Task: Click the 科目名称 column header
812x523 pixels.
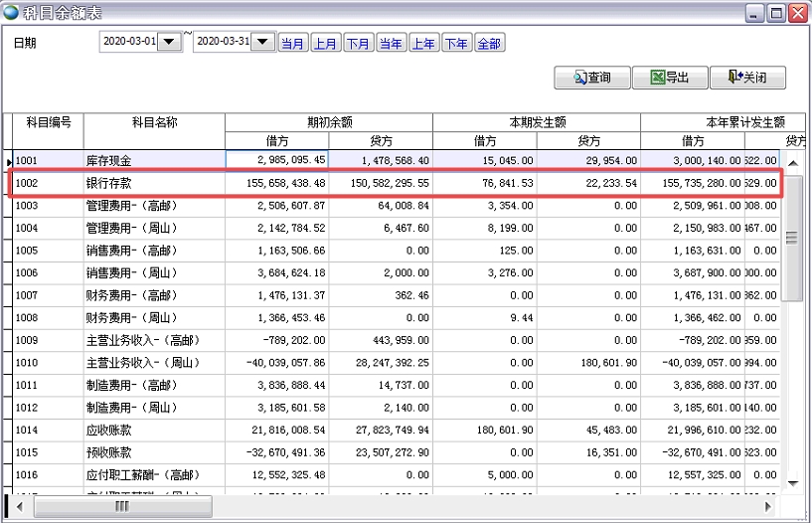Action: [154, 122]
